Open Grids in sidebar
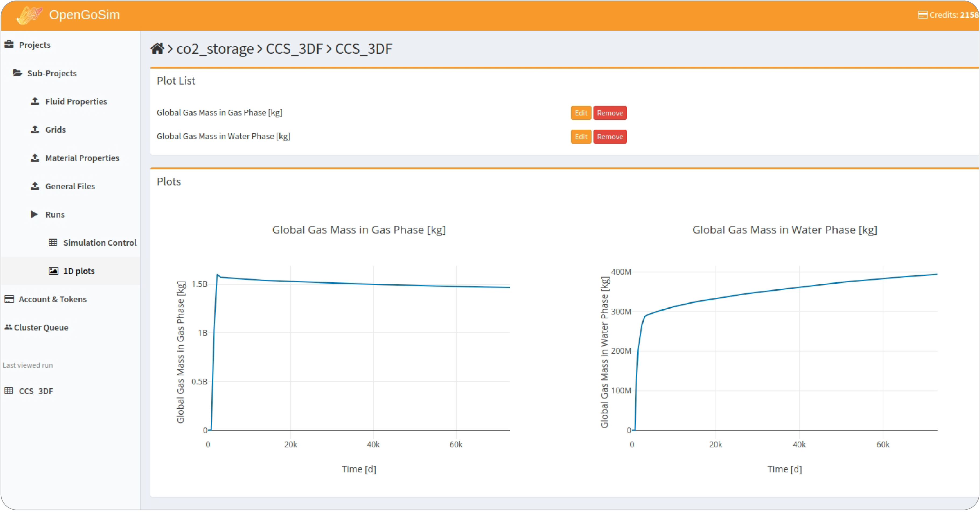The width and height of the screenshot is (980, 512). (x=55, y=130)
